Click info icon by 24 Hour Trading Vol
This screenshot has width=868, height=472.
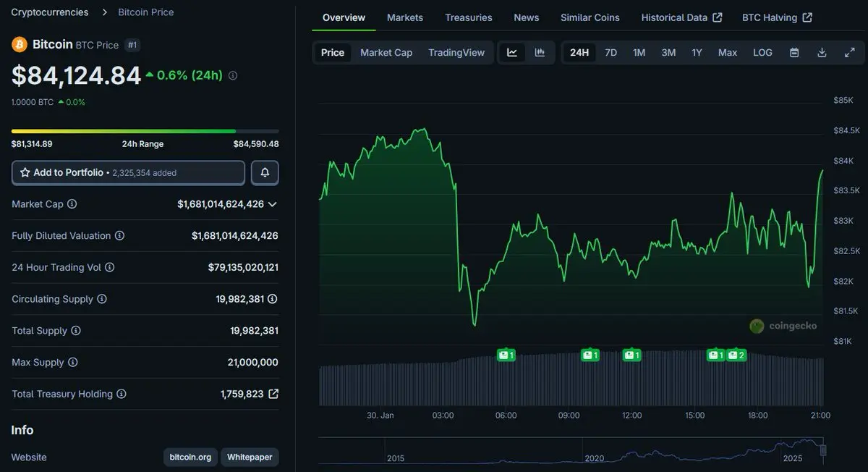109,267
